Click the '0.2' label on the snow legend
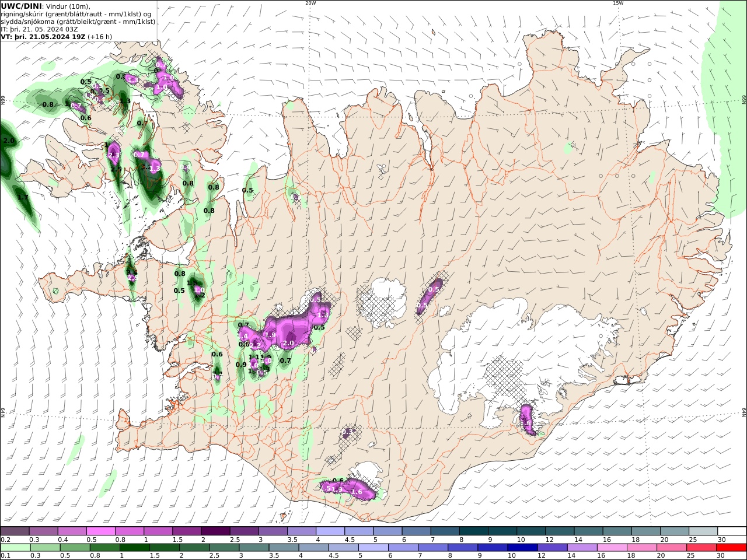Viewport: 747px width, 560px height. [x=5, y=540]
